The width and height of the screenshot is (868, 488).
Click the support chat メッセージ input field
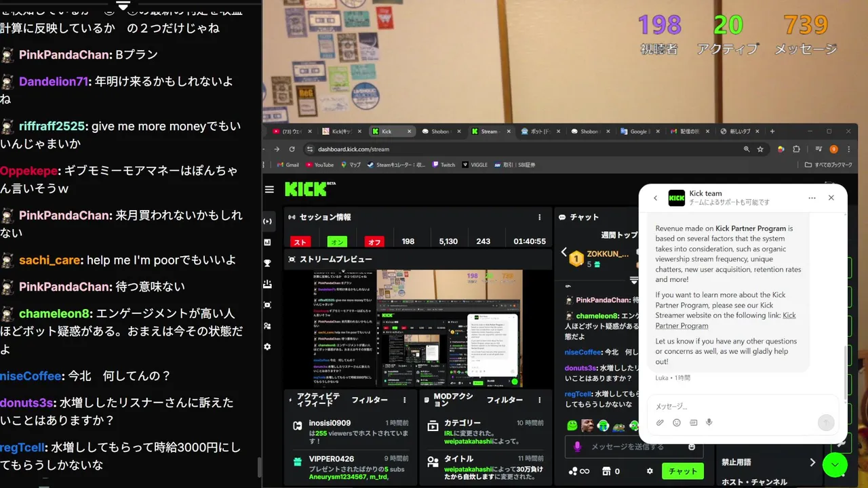pos(742,406)
